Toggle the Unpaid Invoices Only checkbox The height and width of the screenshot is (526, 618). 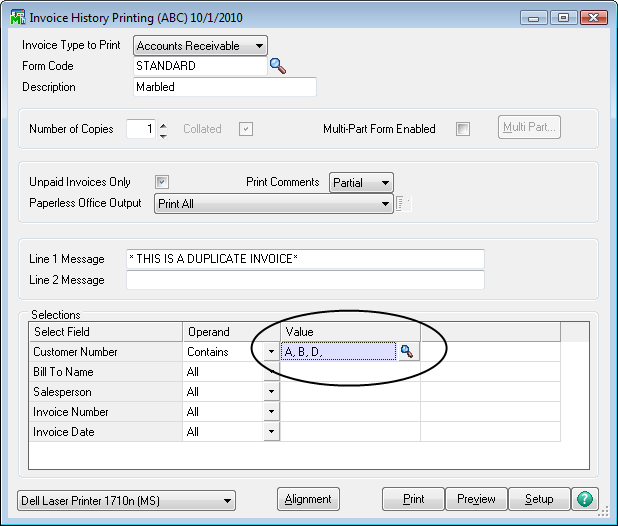point(162,182)
